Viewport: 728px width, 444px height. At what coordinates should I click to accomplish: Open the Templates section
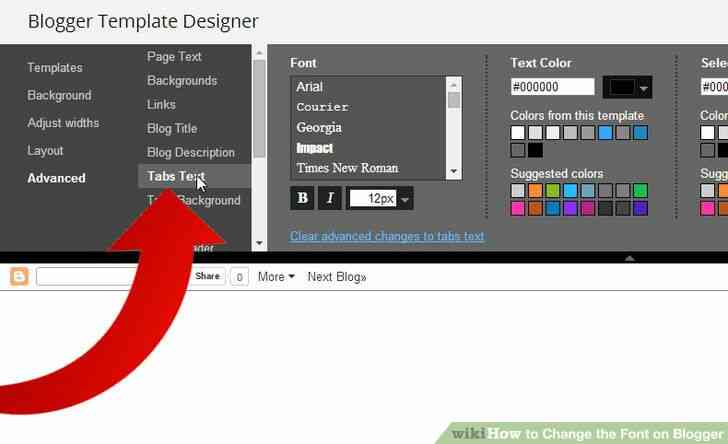[55, 68]
